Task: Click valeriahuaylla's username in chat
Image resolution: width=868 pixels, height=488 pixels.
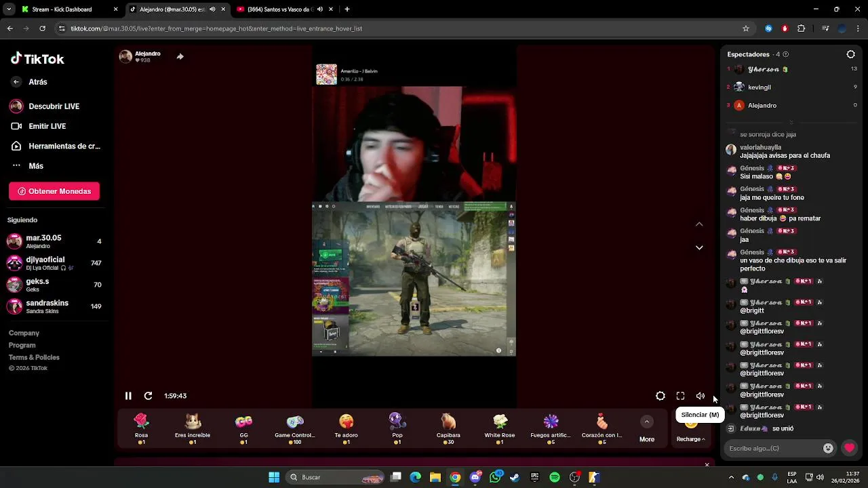Action: [x=760, y=147]
